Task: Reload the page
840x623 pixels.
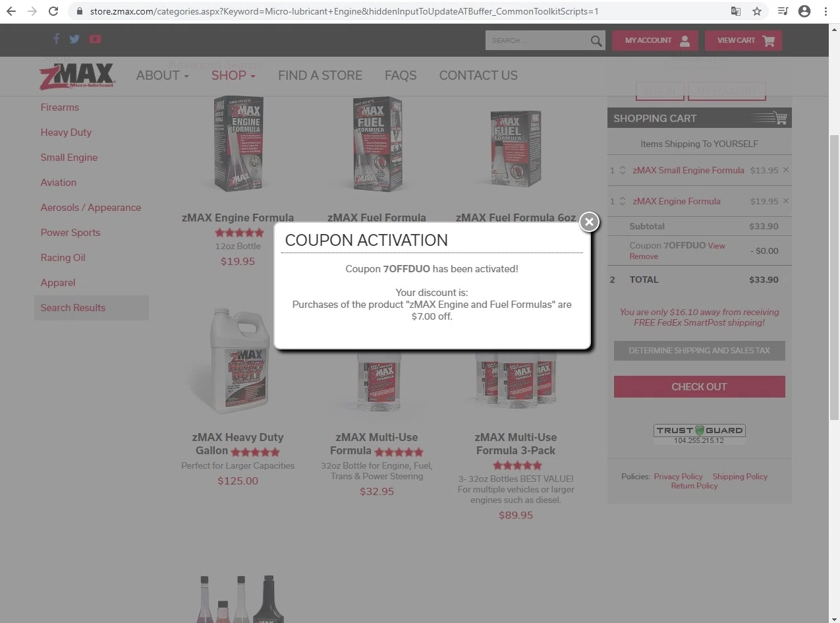Action: [x=53, y=11]
